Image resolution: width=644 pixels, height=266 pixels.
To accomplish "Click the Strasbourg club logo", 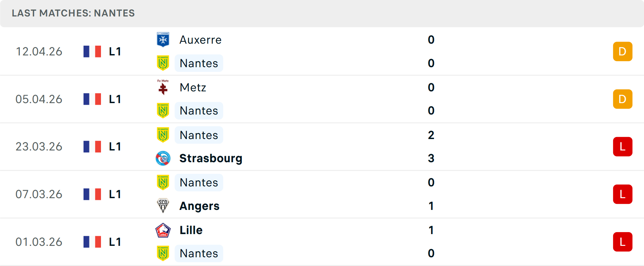I will (163, 158).
